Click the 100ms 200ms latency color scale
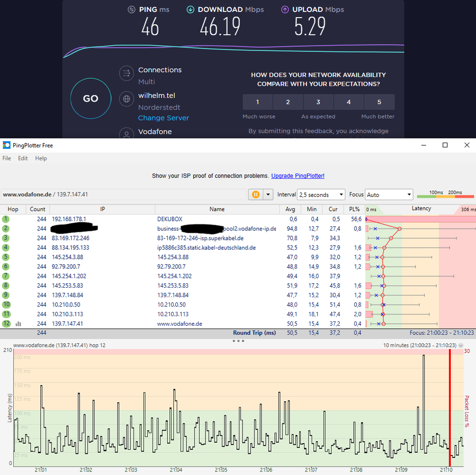Screen dimensions: 476x475 pyautogui.click(x=445, y=194)
